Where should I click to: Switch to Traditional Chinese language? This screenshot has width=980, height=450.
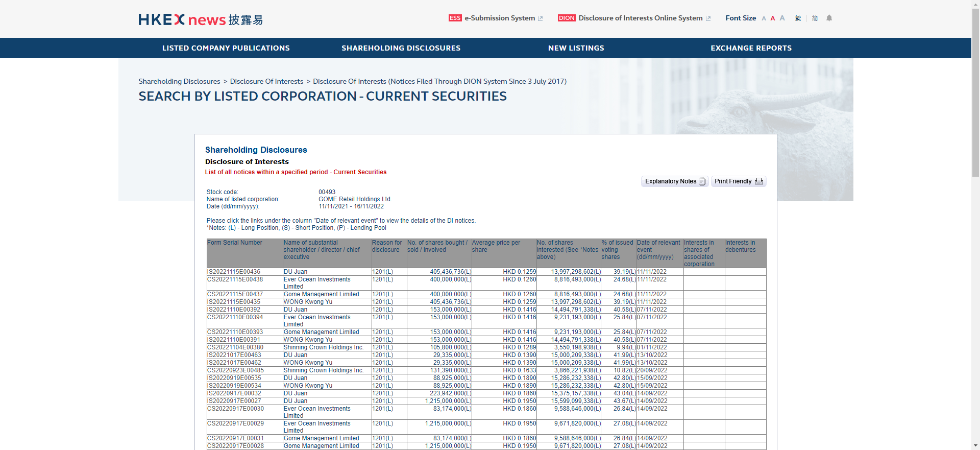[798, 18]
